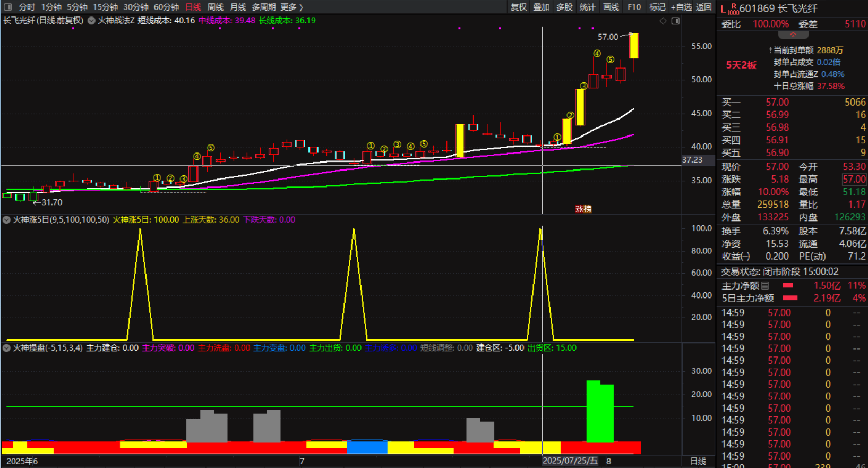Open the 火神战法Z main indicator dropdown
The image size is (868, 468).
(91, 21)
